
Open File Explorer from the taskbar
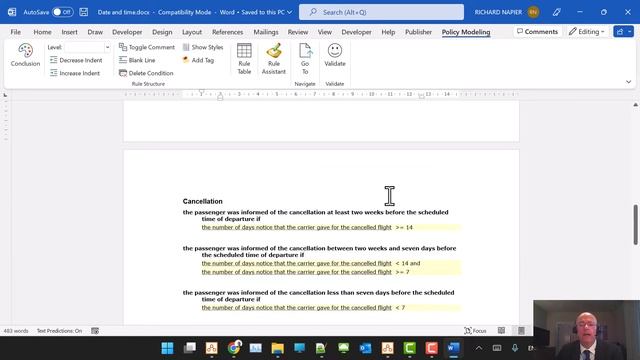point(278,348)
